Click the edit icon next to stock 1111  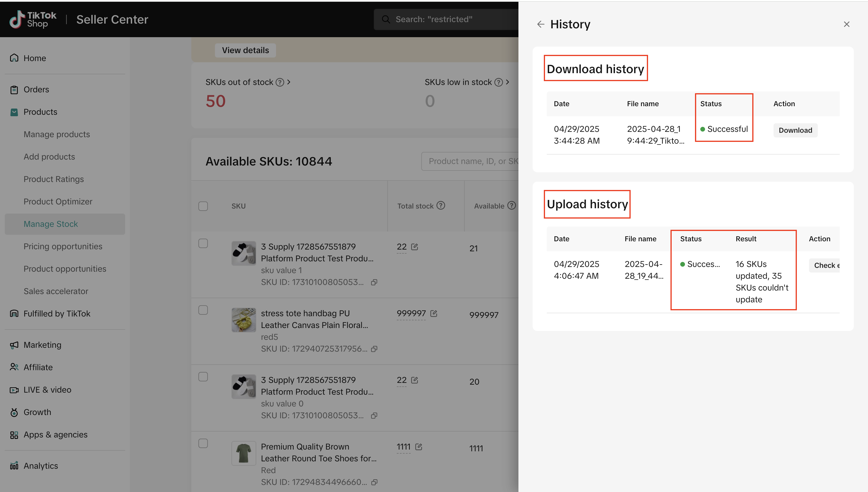coord(419,447)
